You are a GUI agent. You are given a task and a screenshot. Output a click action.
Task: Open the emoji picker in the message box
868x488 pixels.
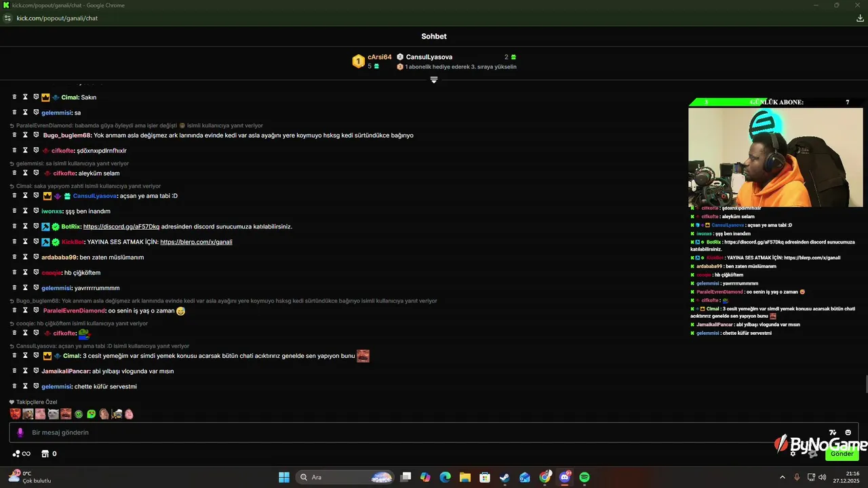[x=848, y=432]
